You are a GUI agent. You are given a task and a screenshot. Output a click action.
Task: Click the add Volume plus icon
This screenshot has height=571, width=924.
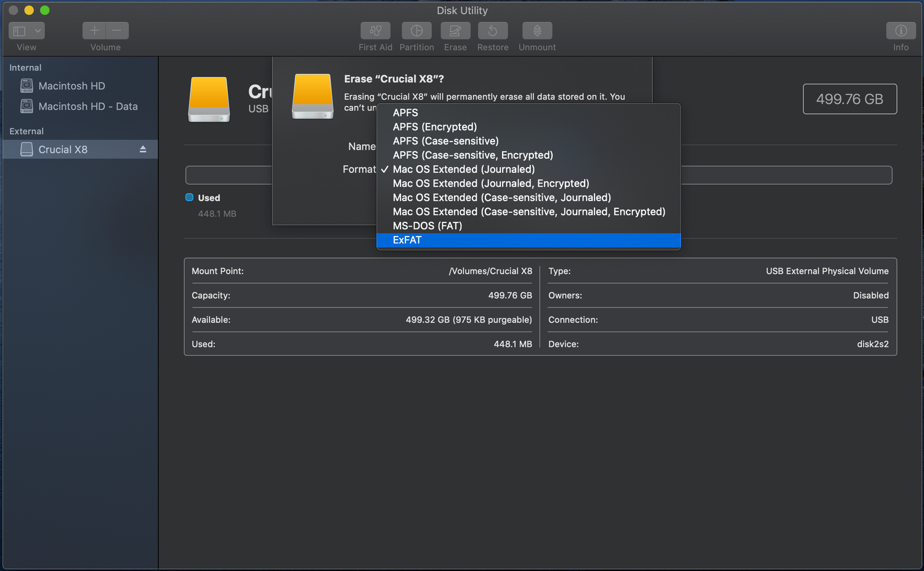point(94,30)
